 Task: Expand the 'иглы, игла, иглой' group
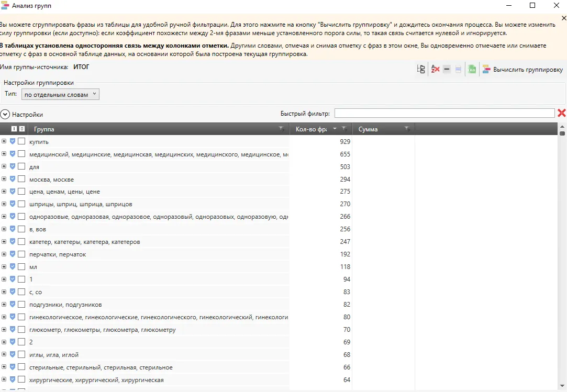click(x=4, y=354)
